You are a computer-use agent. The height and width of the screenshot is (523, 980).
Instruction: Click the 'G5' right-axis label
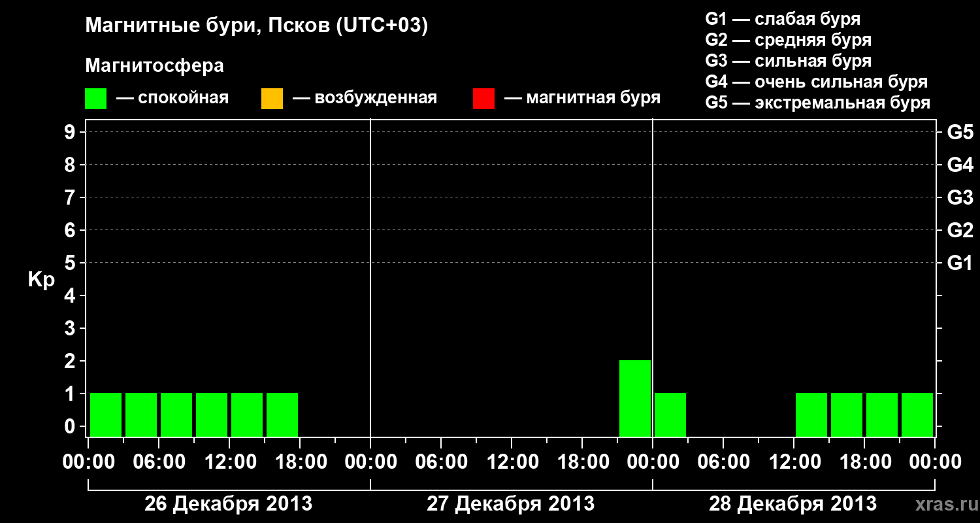point(960,132)
